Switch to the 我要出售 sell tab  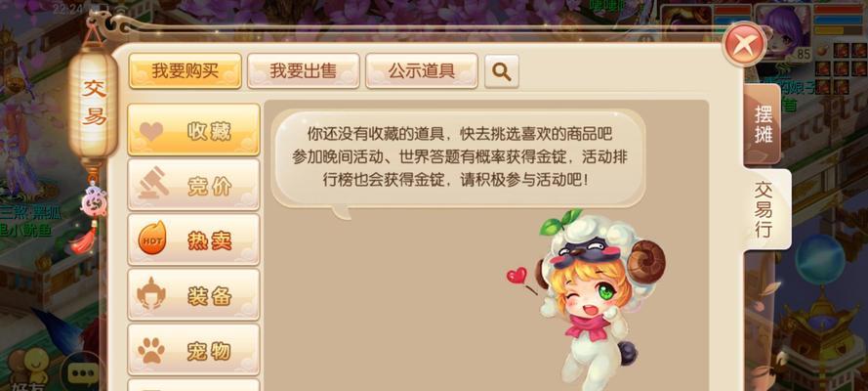click(x=304, y=71)
